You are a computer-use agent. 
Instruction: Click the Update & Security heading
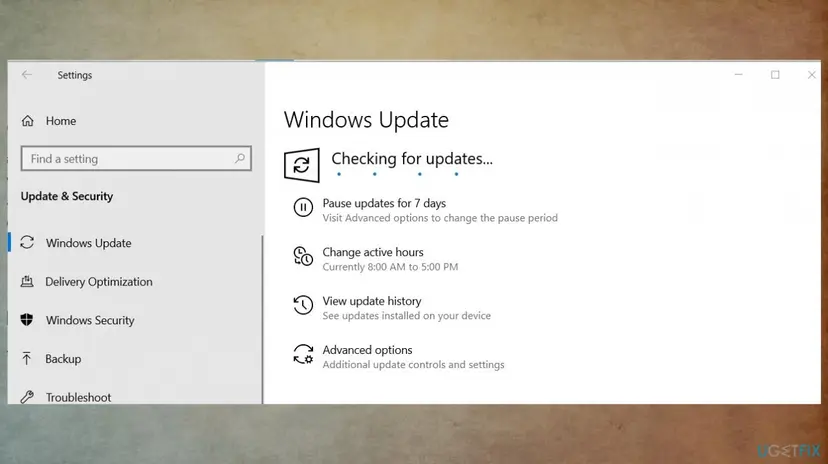pyautogui.click(x=67, y=196)
